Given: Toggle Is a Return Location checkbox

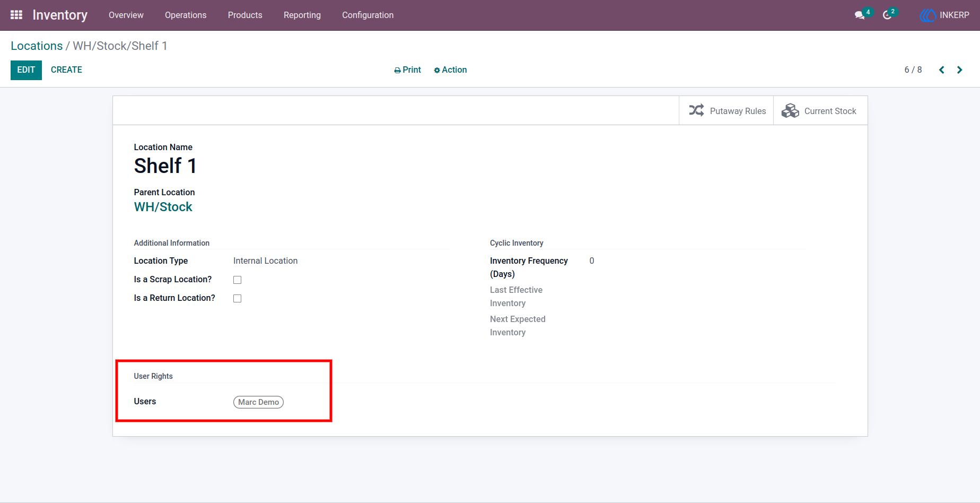Looking at the screenshot, I should coord(238,298).
